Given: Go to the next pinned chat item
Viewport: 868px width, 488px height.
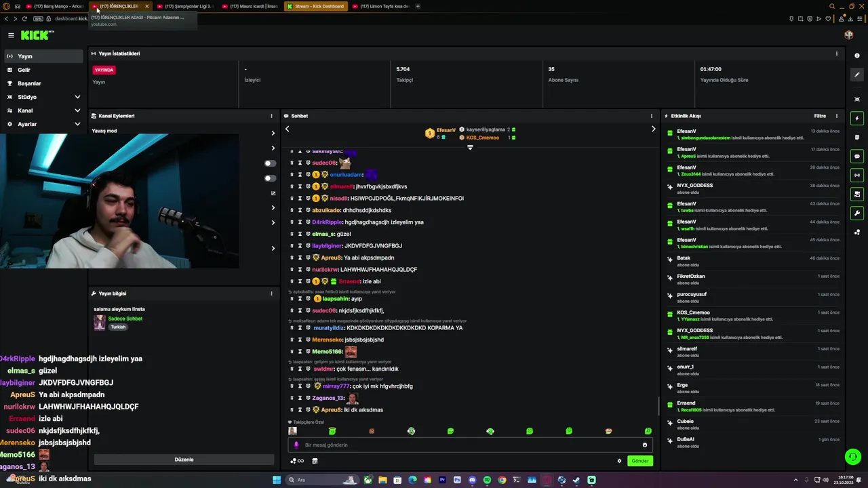Looking at the screenshot, I should coord(653,129).
